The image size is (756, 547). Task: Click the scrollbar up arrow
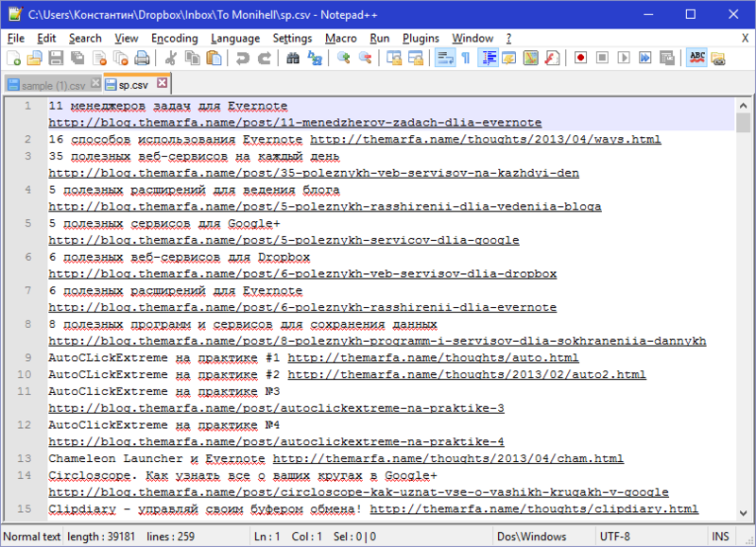(743, 105)
